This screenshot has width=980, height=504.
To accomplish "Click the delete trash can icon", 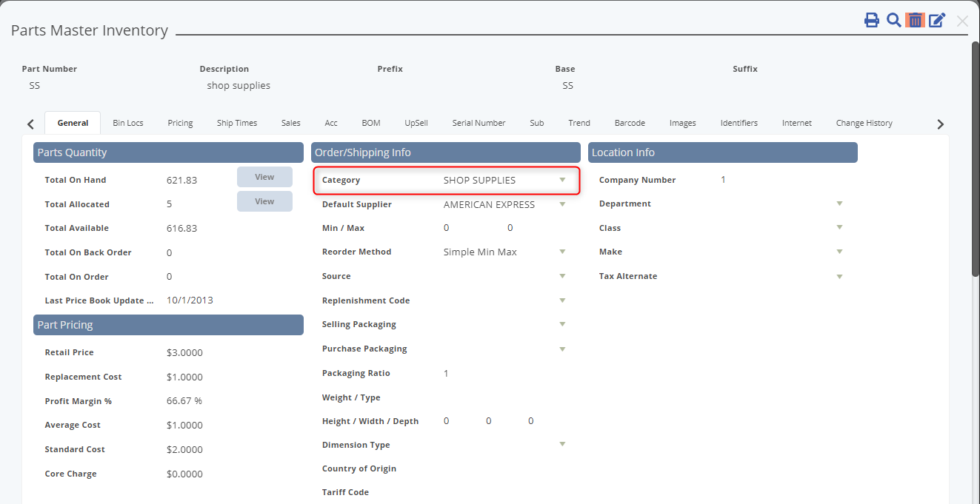I will pos(916,20).
